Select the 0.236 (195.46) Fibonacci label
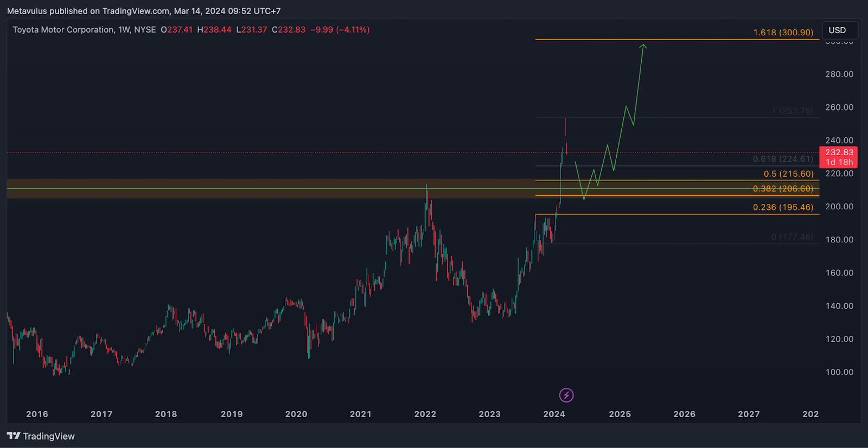 (x=783, y=207)
